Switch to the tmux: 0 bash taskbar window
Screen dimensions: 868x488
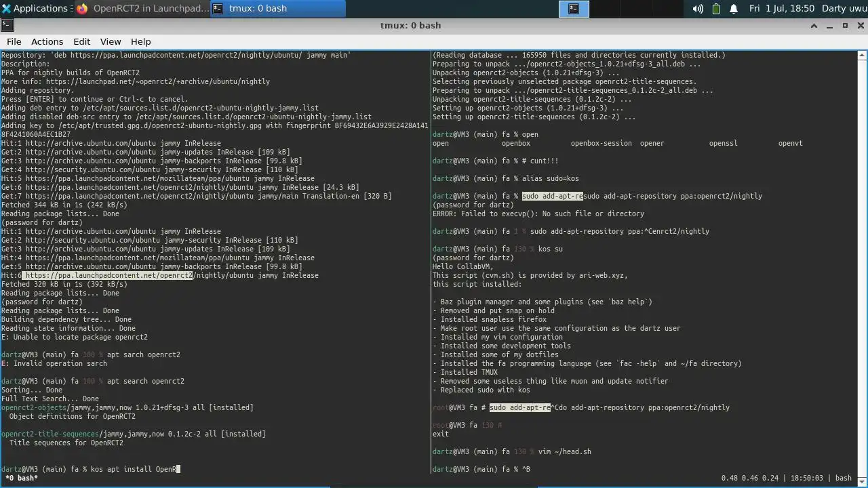coord(277,9)
